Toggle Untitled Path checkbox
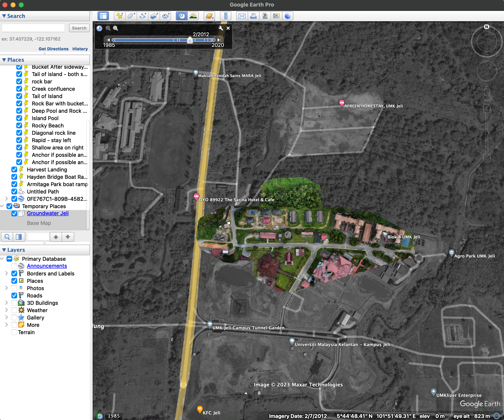504x420 pixels. 14,192
